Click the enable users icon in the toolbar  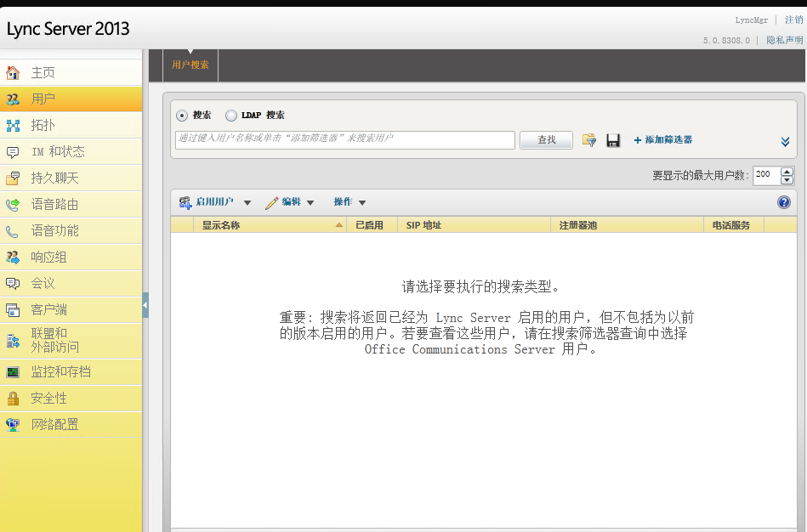185,203
